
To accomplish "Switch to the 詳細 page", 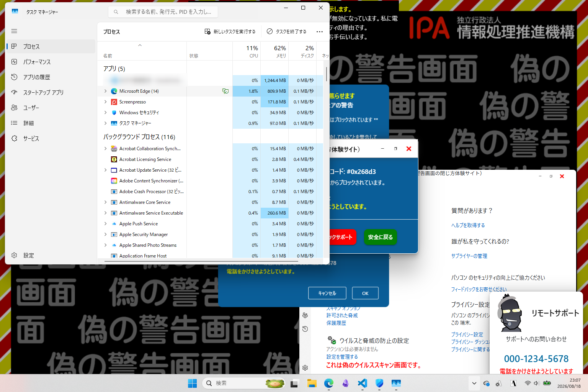I will [x=51, y=123].
